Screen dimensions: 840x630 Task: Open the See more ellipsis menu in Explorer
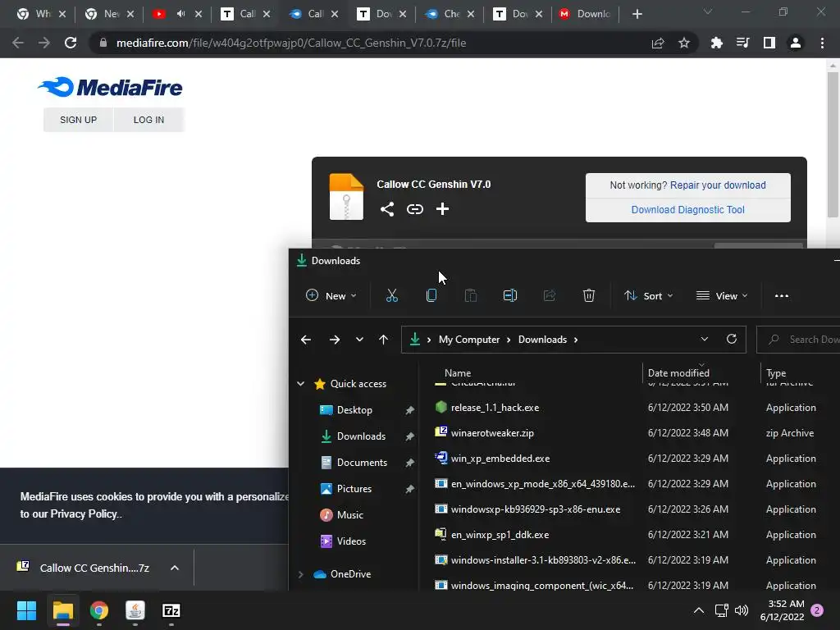point(782,295)
